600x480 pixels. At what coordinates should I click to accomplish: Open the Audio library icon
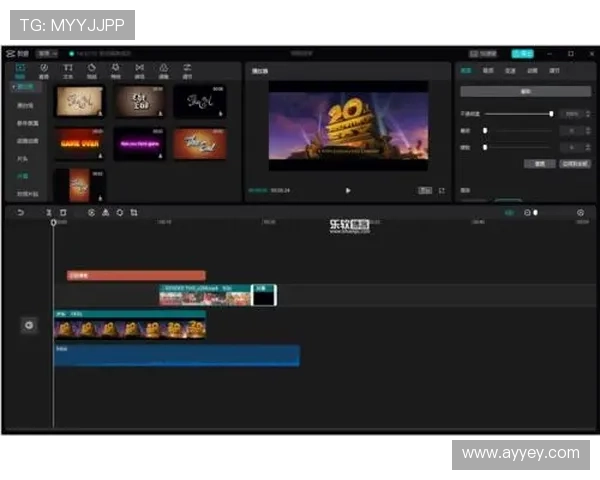click(x=44, y=71)
